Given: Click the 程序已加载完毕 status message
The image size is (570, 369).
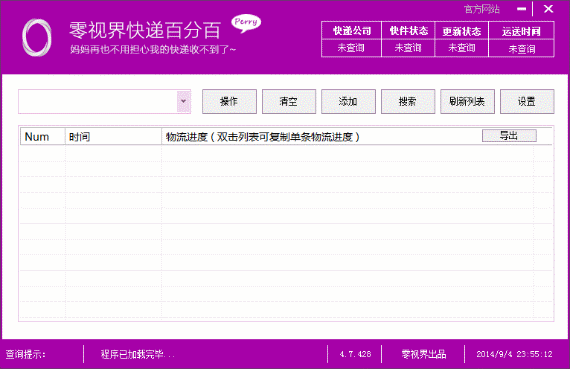Looking at the screenshot, I should coord(137,354).
